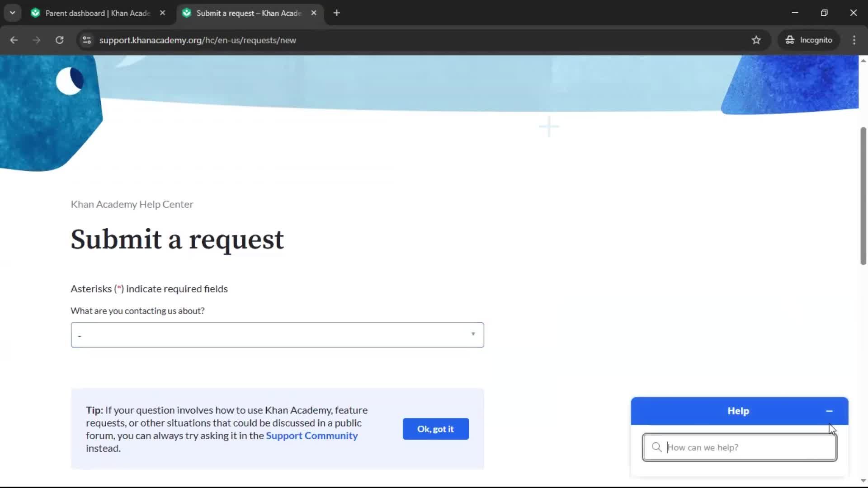This screenshot has width=868, height=488.
Task: Expand the 'What are you contacting us about?' dropdown
Action: [x=277, y=335]
